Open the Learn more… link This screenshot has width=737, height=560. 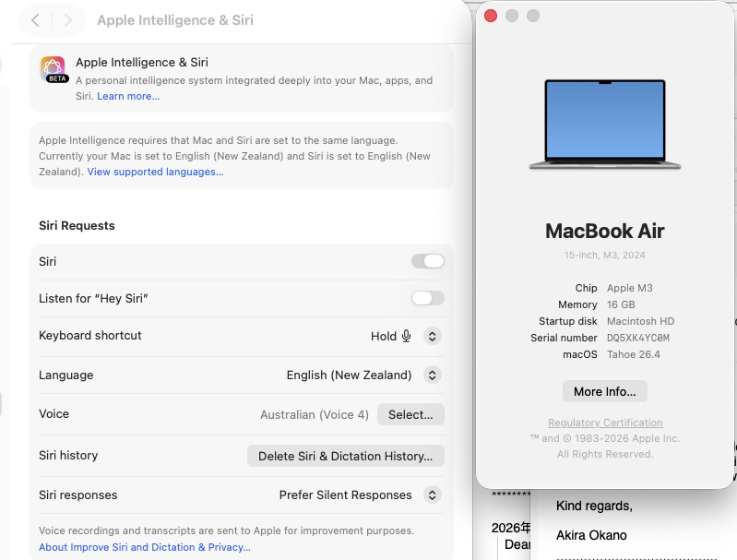click(128, 96)
